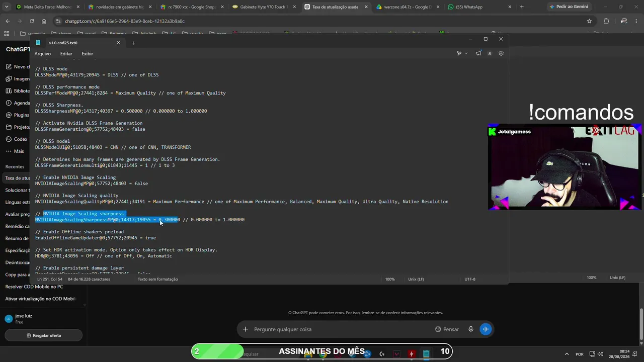
Task: Add a new Notepad tab
Action: (x=133, y=43)
